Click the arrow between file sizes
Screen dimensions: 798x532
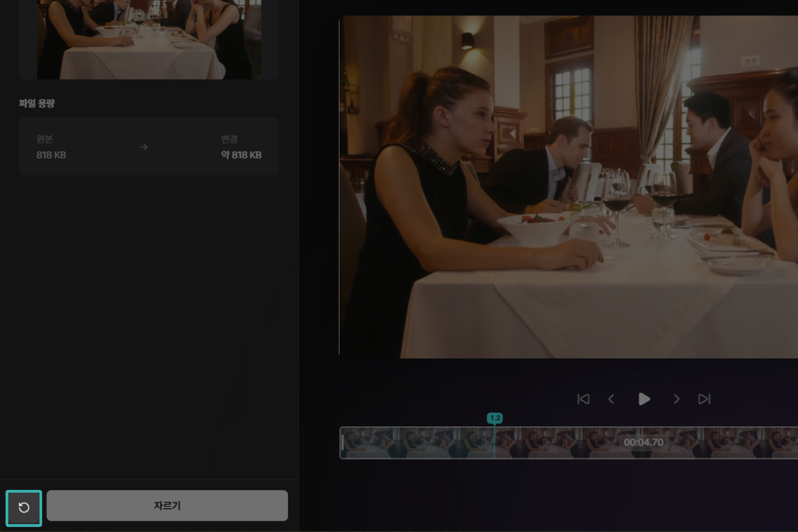[144, 147]
